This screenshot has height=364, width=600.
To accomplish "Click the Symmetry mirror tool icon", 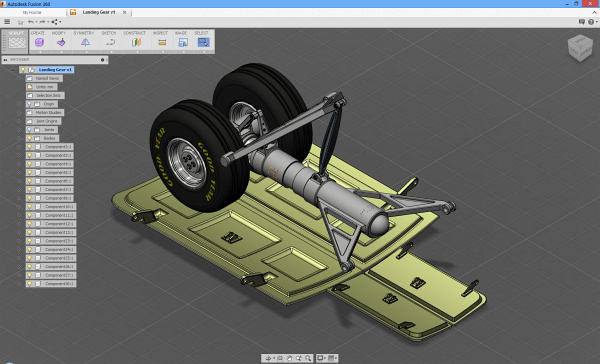I will [85, 42].
